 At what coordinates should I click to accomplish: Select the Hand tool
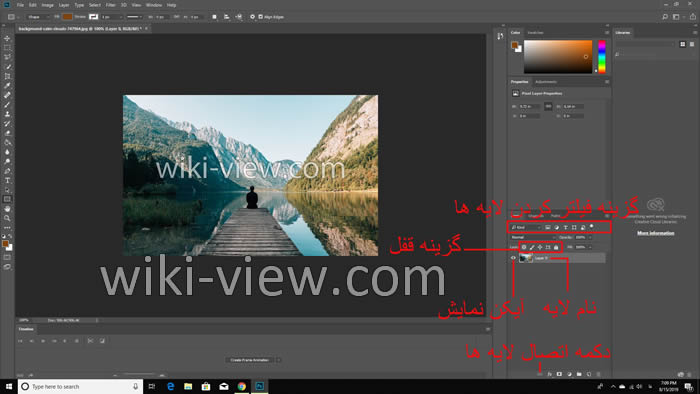[7, 209]
